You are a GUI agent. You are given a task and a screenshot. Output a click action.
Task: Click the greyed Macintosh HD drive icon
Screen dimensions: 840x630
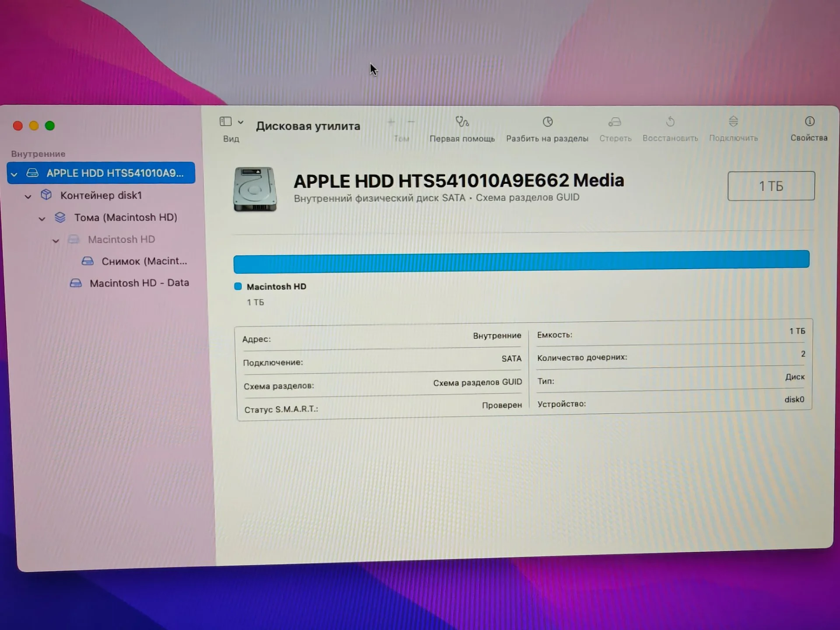point(73,239)
